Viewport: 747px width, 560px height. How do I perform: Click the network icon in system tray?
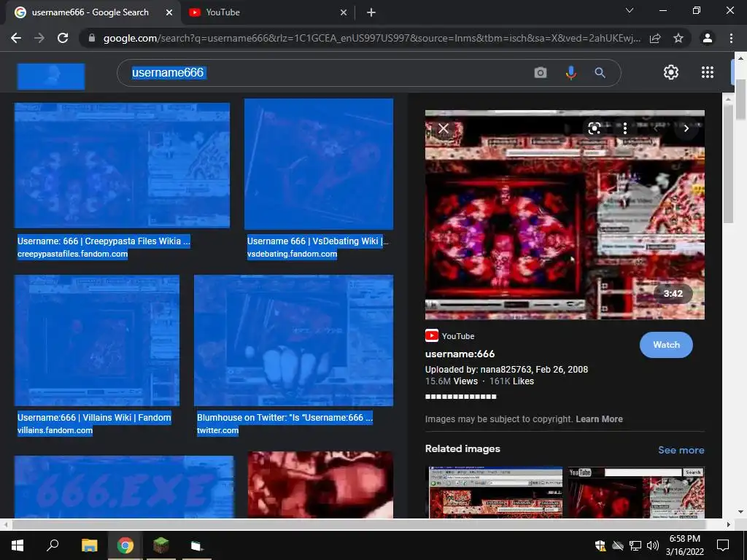pos(635,545)
